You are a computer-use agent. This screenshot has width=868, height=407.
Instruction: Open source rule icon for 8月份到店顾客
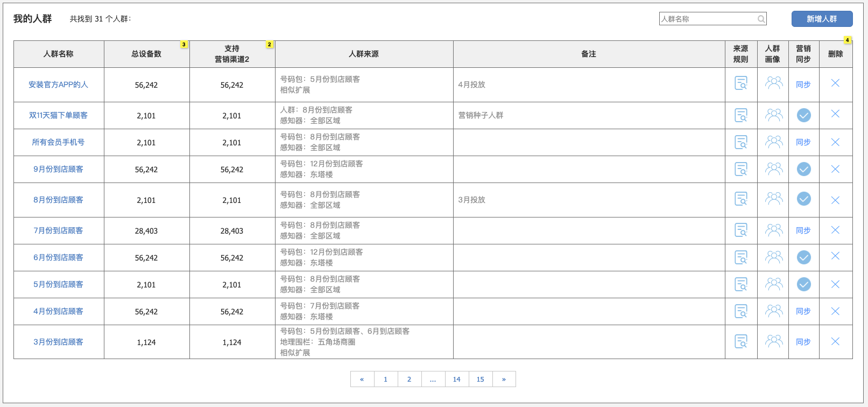[x=741, y=199]
